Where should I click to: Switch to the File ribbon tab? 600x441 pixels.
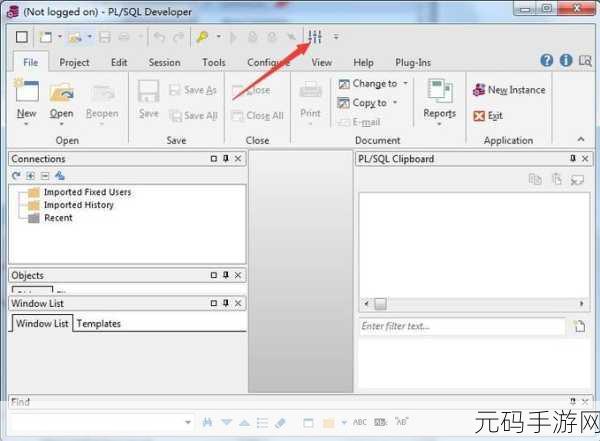pos(31,62)
